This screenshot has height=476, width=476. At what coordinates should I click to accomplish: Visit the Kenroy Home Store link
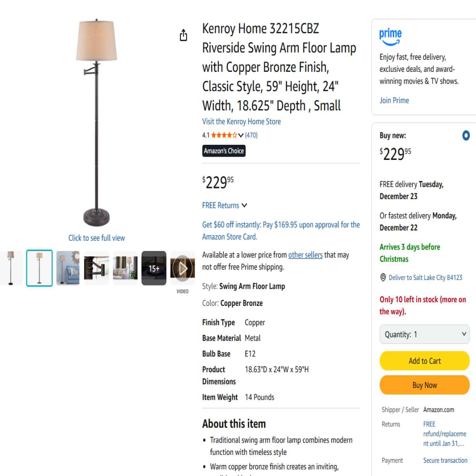click(242, 122)
